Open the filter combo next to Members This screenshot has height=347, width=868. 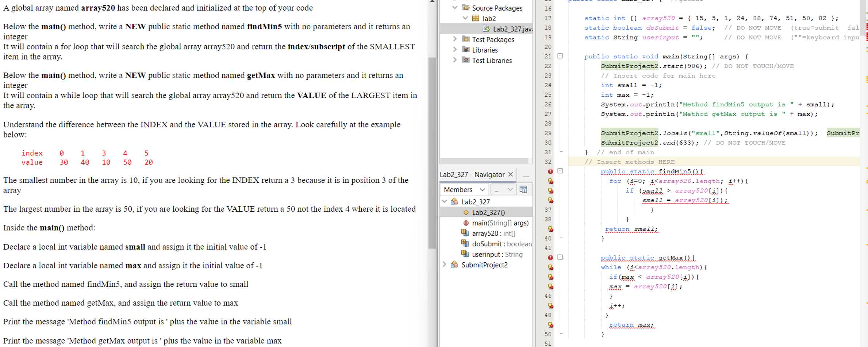(504, 189)
